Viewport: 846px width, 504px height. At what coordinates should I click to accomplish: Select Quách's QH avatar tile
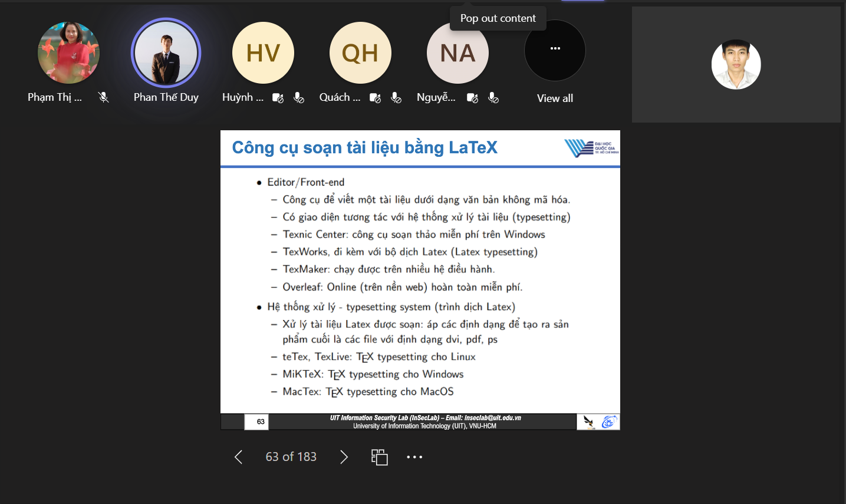360,52
